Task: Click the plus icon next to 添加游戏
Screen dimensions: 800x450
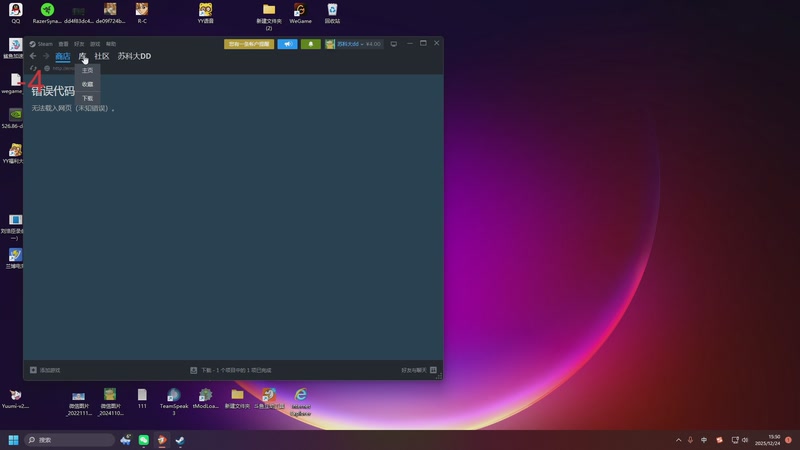Action: tap(33, 370)
